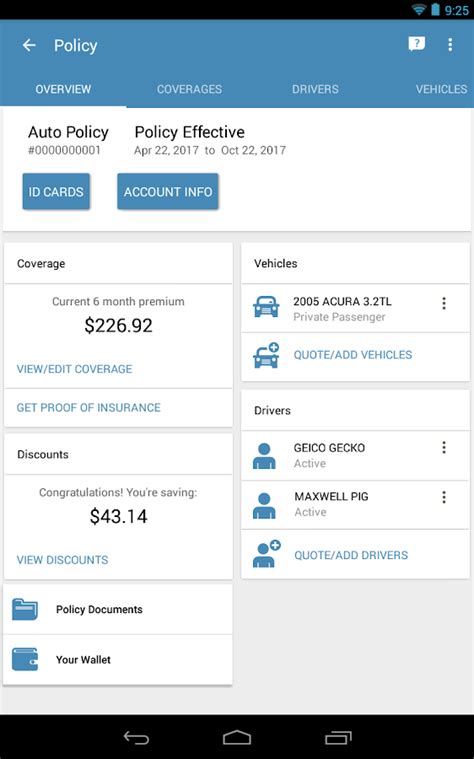
Task: Tap the Auto Policy number #0000000001
Action: 64,151
